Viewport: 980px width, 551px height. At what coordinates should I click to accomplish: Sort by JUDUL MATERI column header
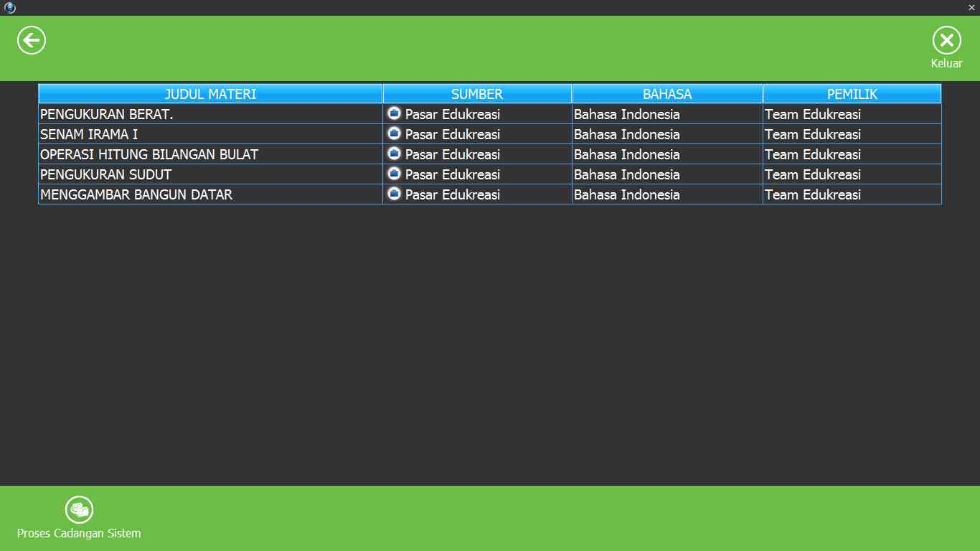pos(210,94)
